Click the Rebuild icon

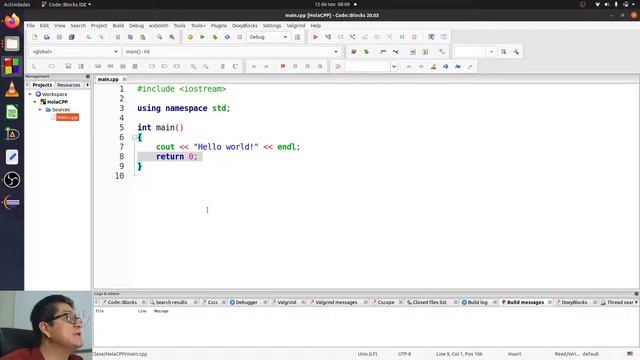(x=227, y=37)
